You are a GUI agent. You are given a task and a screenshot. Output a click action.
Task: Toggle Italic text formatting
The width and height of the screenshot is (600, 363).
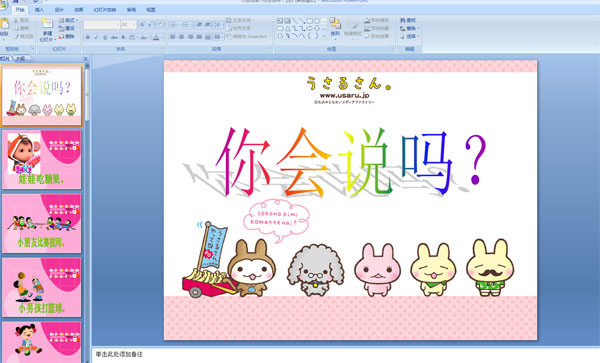96,37
